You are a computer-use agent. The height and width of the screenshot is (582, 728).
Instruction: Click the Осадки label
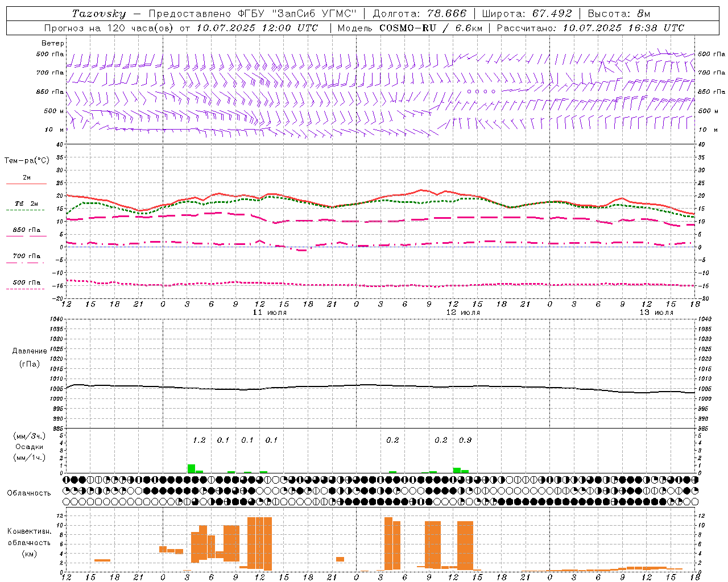pyautogui.click(x=30, y=447)
